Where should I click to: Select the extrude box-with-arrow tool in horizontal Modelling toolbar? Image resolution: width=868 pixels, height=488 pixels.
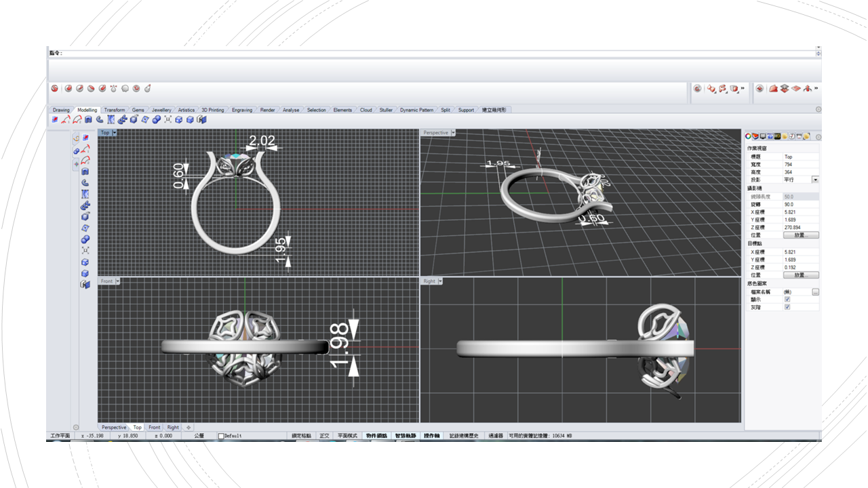pyautogui.click(x=134, y=119)
